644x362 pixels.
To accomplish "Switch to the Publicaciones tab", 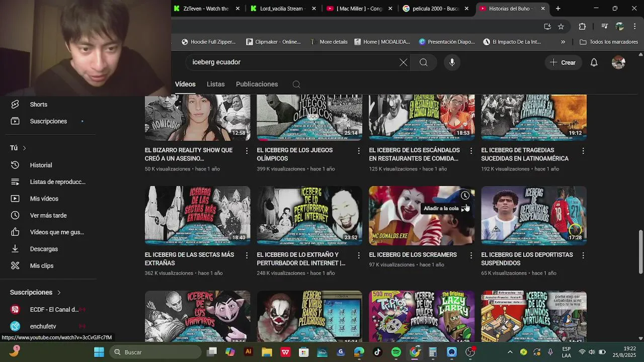I will click(x=257, y=84).
